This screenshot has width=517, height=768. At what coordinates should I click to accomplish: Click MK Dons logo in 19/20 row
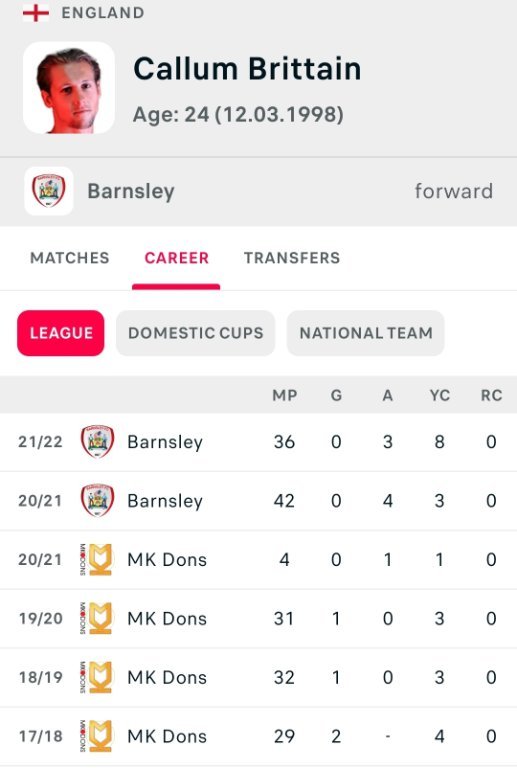point(96,618)
